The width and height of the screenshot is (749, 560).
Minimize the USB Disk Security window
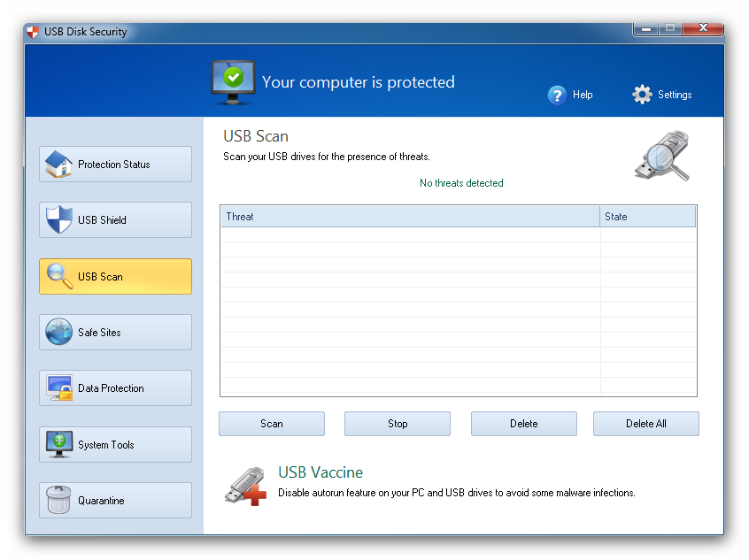[646, 29]
